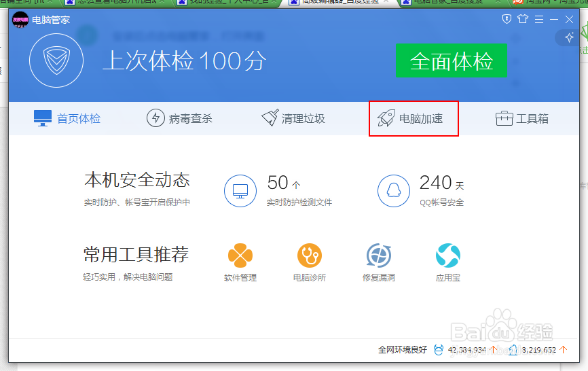The image size is (588, 371).
Task: Open the 首页体检 tab
Action: [x=67, y=118]
